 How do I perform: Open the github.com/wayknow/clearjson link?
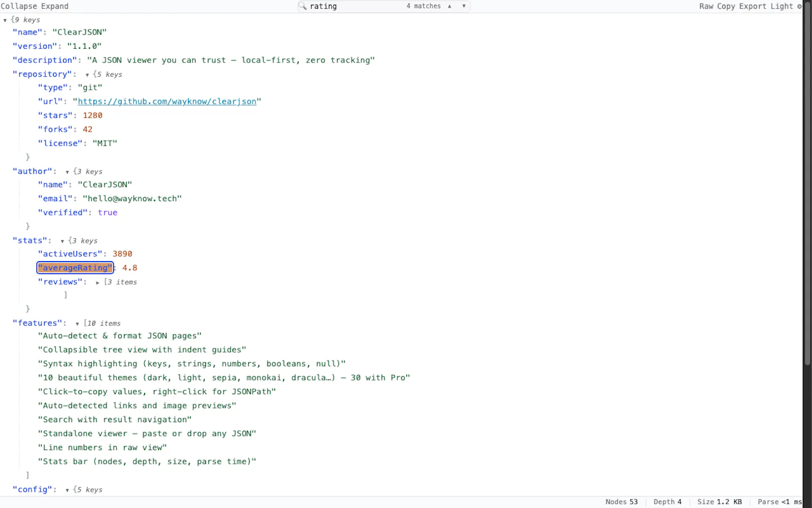click(x=167, y=102)
